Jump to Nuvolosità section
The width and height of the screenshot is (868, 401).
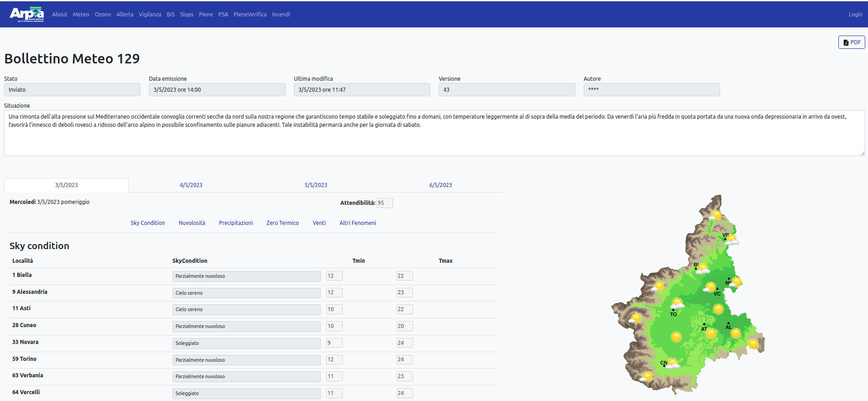[192, 223]
